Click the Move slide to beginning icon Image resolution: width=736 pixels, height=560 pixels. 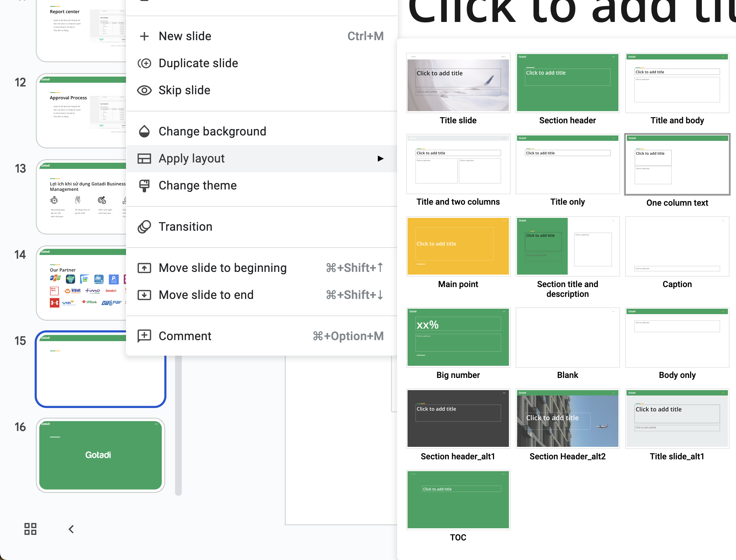point(144,268)
